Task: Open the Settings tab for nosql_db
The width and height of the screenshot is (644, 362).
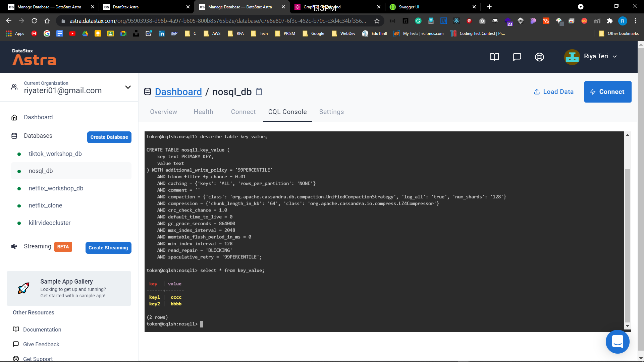Action: (x=331, y=112)
